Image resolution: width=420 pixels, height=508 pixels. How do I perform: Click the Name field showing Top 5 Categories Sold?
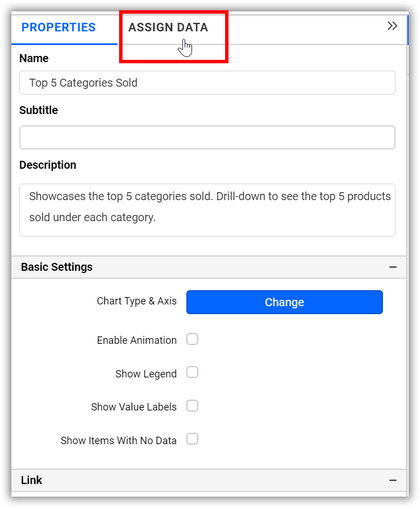click(x=207, y=83)
